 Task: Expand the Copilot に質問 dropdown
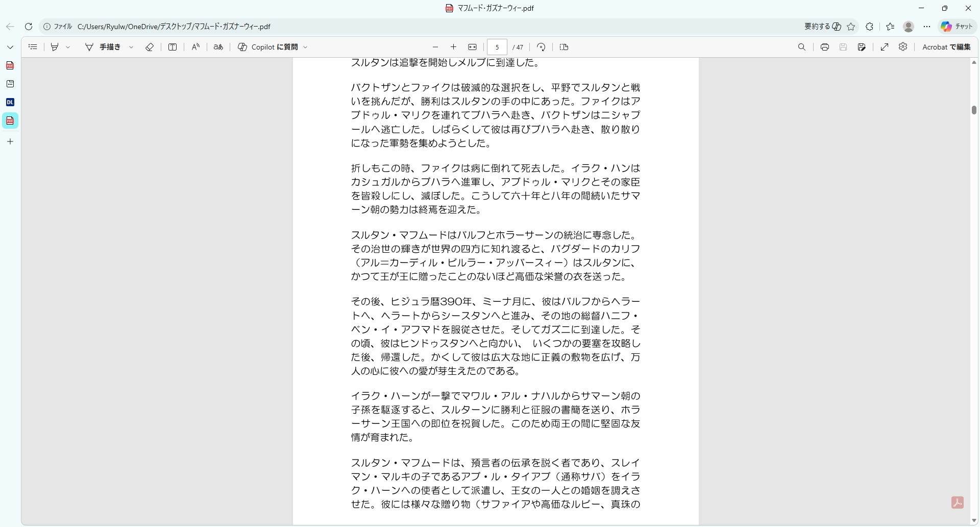(306, 47)
